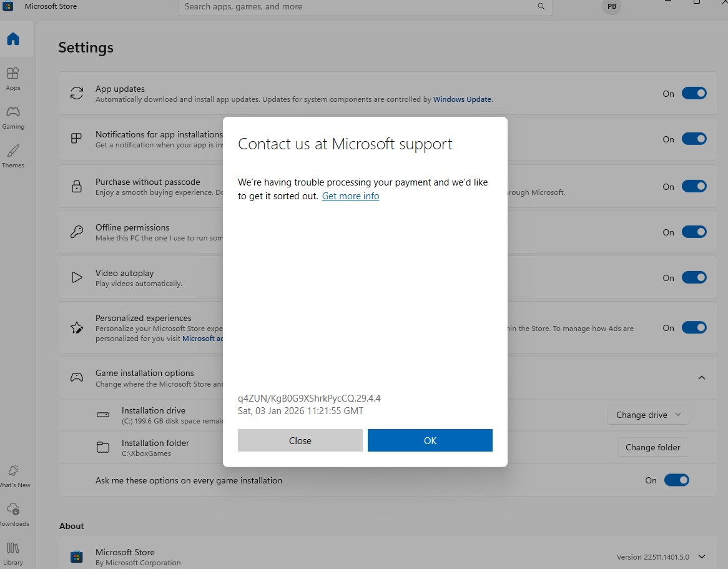
Task: Toggle Ask me these options switch
Action: [676, 480]
